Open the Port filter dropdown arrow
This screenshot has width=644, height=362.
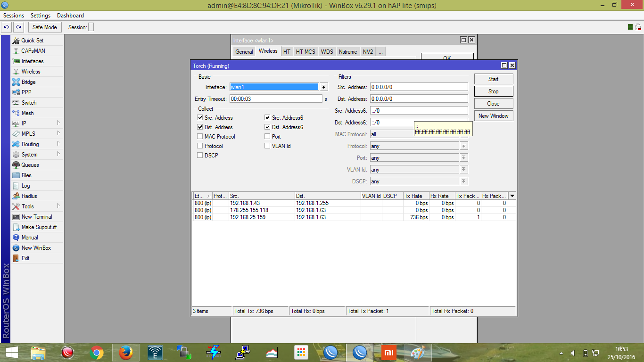pyautogui.click(x=464, y=158)
